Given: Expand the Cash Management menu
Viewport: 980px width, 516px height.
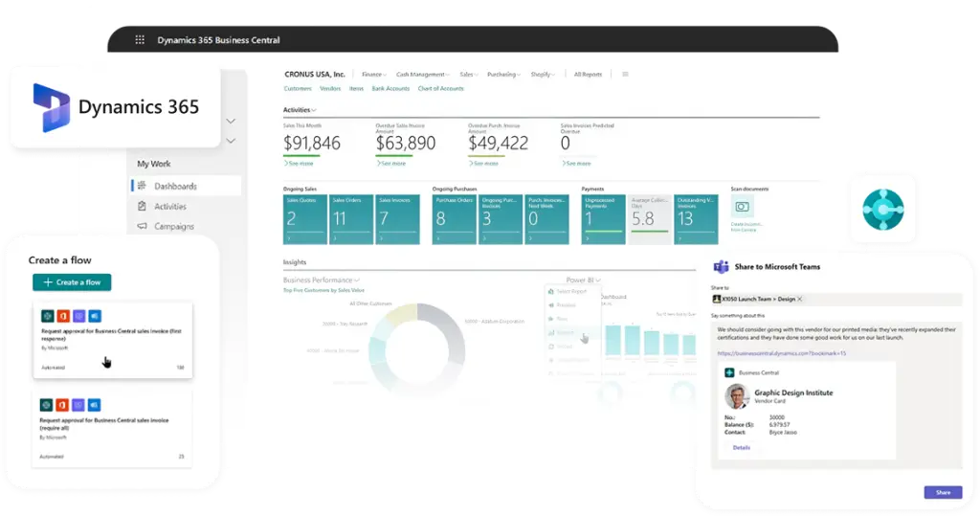Looking at the screenshot, I should click(422, 74).
